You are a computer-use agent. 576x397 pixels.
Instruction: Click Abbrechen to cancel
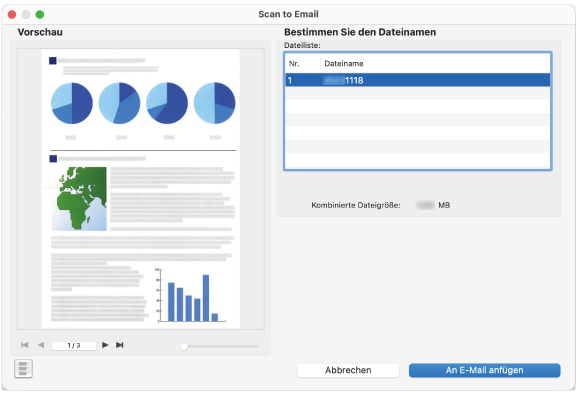[x=348, y=370]
